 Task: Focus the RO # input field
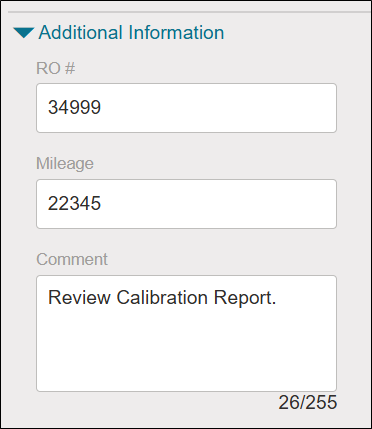coord(186,108)
